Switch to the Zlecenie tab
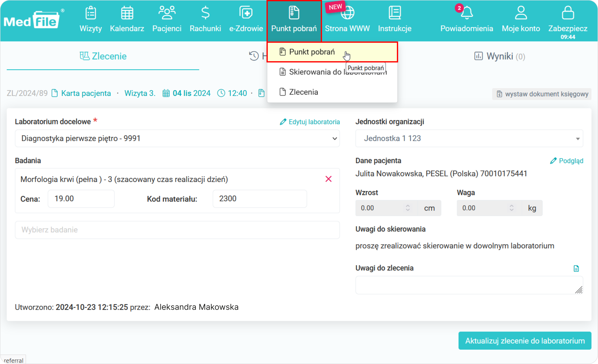The width and height of the screenshot is (598, 364). pyautogui.click(x=103, y=56)
